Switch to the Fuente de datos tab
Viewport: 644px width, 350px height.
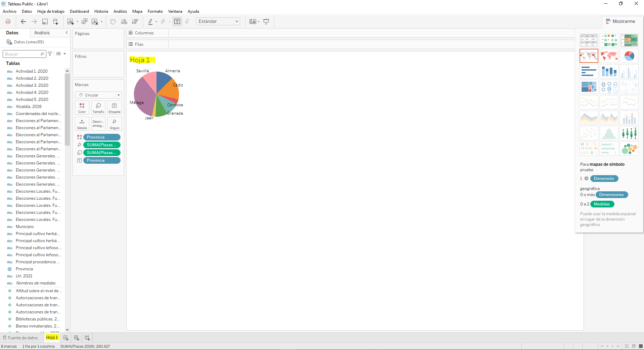pyautogui.click(x=20, y=338)
